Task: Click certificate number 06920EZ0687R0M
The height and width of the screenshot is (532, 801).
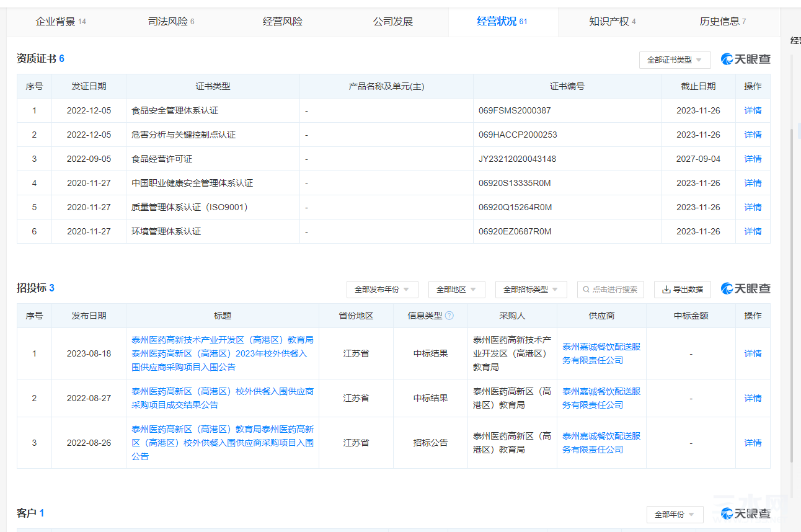Action: point(515,231)
